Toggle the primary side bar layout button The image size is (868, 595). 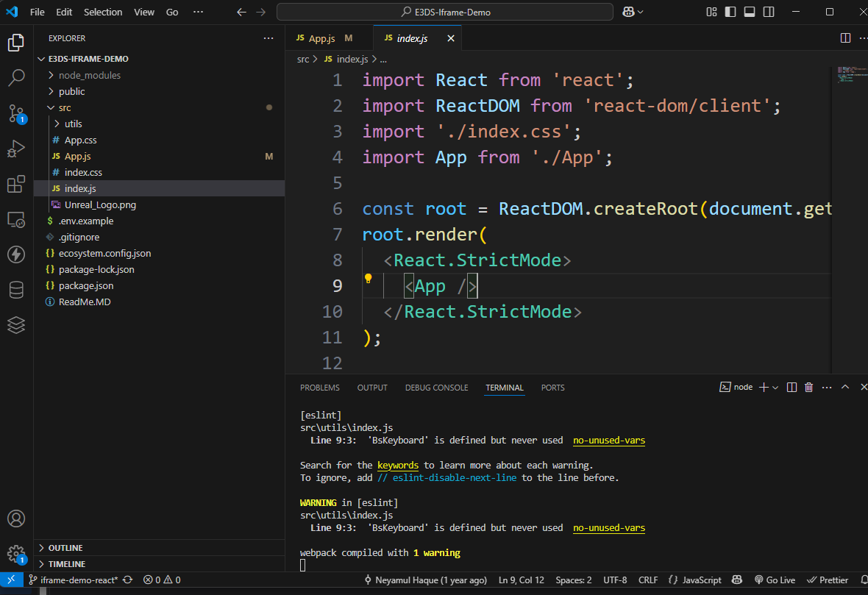click(730, 12)
